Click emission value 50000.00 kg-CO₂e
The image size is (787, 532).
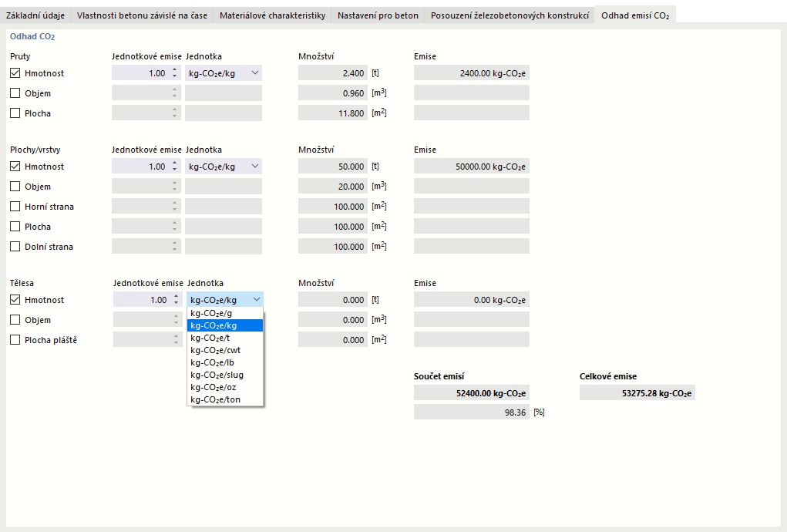point(472,167)
